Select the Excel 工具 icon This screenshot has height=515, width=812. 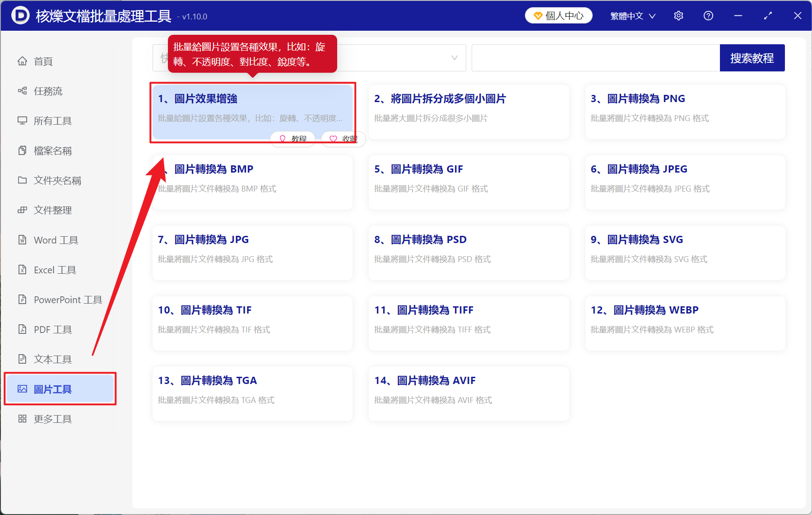click(x=23, y=270)
